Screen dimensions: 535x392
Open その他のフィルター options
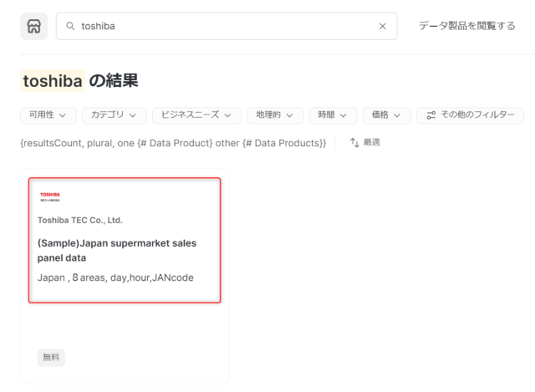[x=470, y=115]
